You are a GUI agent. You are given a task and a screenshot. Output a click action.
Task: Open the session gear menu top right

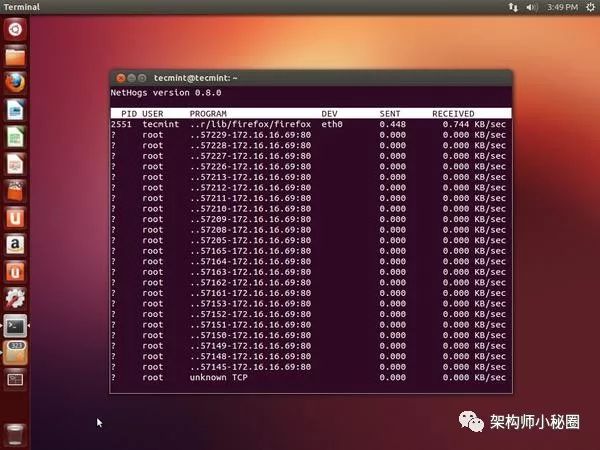pyautogui.click(x=590, y=7)
